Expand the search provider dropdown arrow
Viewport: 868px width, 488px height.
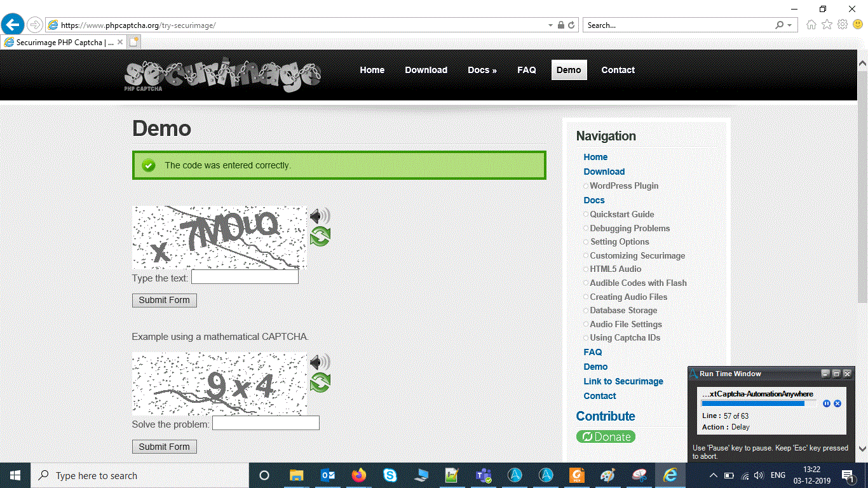(790, 25)
